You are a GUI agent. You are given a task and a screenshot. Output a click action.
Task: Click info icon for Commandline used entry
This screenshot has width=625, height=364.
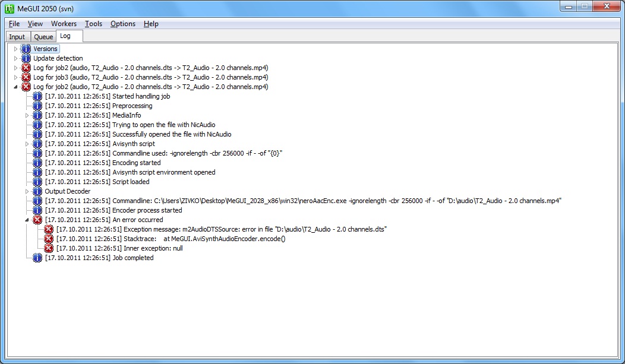point(37,153)
